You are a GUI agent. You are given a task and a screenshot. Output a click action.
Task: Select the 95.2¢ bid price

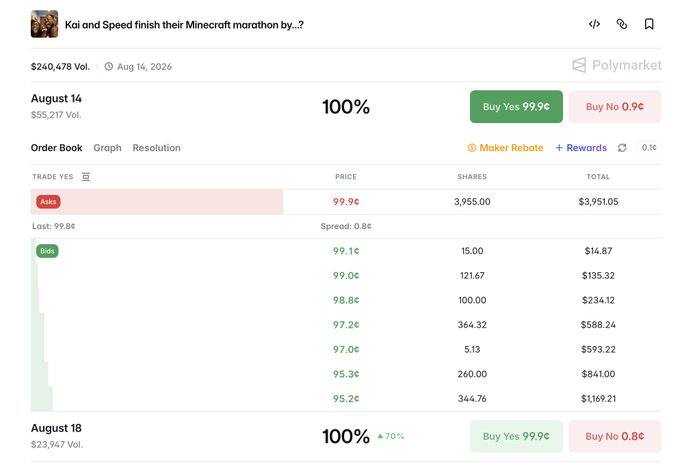[346, 398]
